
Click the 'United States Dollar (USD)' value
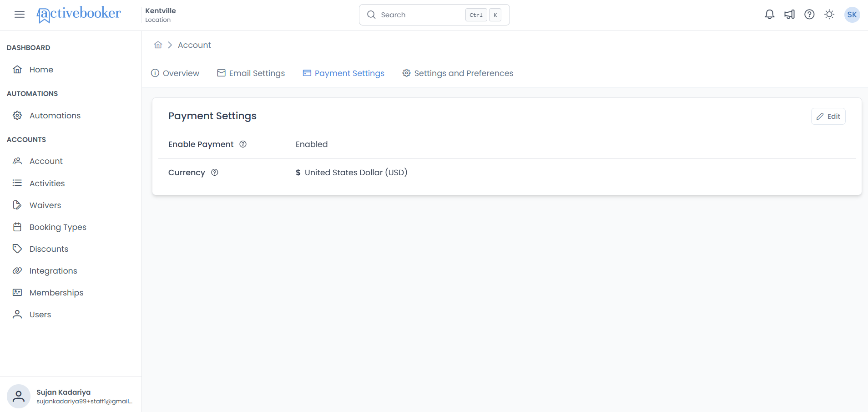(x=356, y=173)
